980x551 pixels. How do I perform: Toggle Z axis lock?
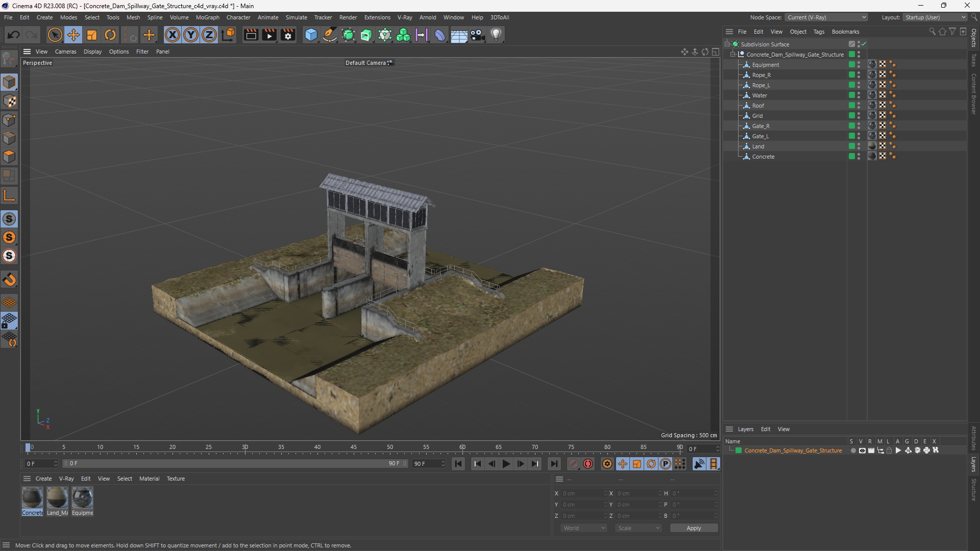tap(209, 35)
